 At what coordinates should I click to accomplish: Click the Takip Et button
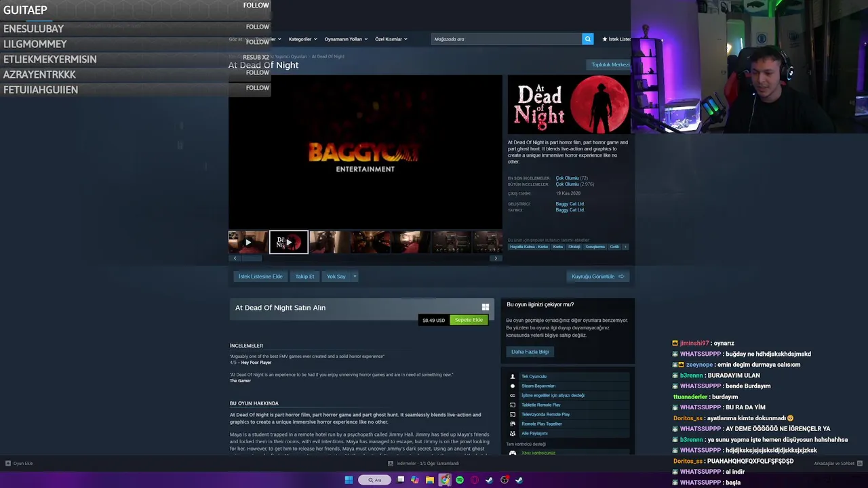tap(304, 277)
